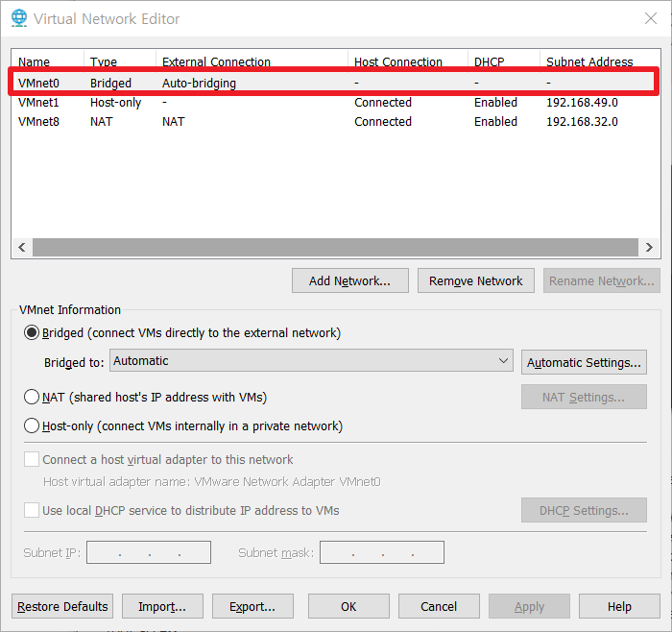The width and height of the screenshot is (672, 632).
Task: Click the Bridged type cell for VMnet0
Action: [x=110, y=83]
